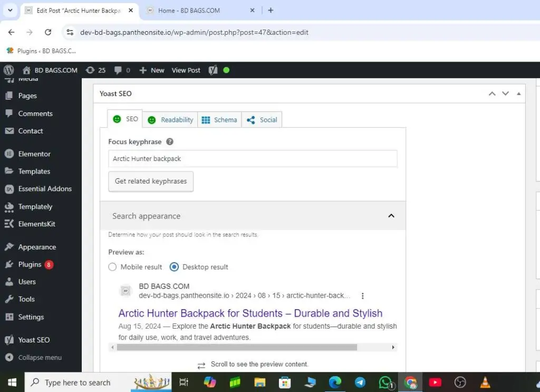
Task: Click the Users sidebar icon
Action: pyautogui.click(x=9, y=282)
